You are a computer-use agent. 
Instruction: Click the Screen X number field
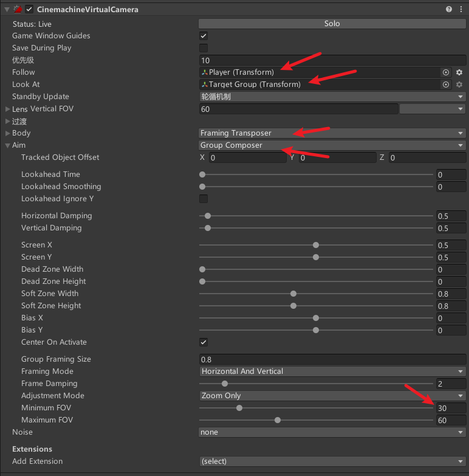(x=451, y=245)
